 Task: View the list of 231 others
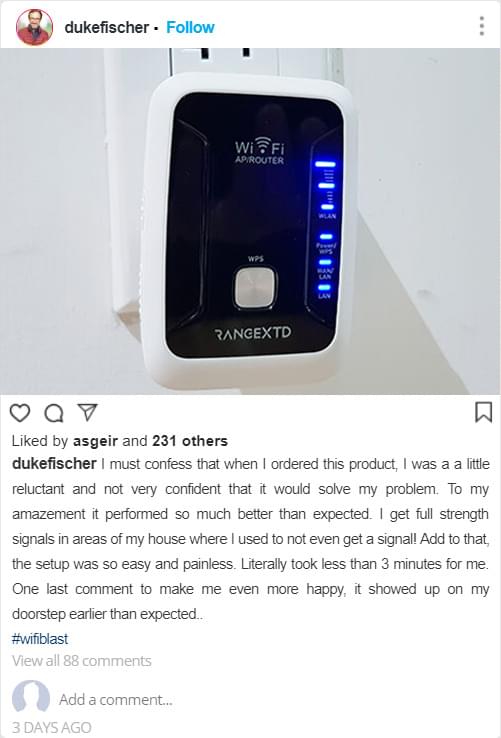[x=190, y=441]
